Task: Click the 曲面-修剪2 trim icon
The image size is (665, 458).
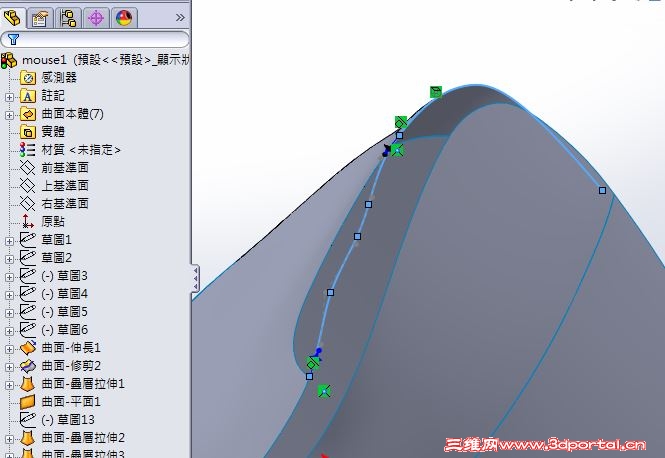Action: tap(28, 366)
